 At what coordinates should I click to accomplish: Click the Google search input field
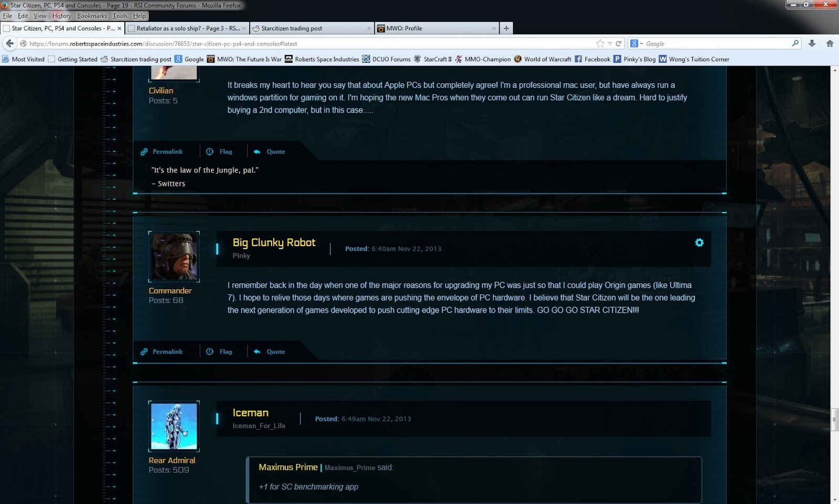[717, 43]
